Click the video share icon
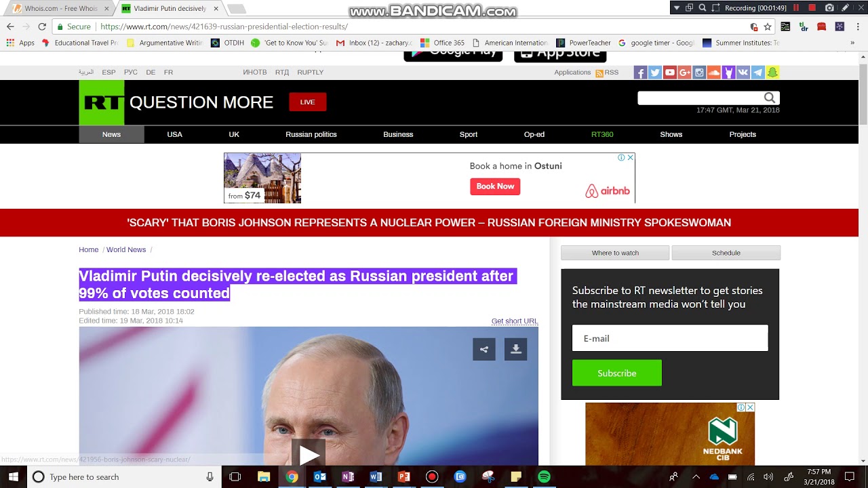The height and width of the screenshot is (488, 868). tap(484, 350)
